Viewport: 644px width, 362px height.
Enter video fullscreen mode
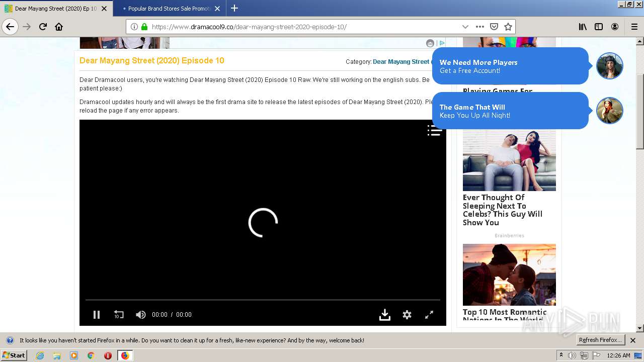coord(429,315)
